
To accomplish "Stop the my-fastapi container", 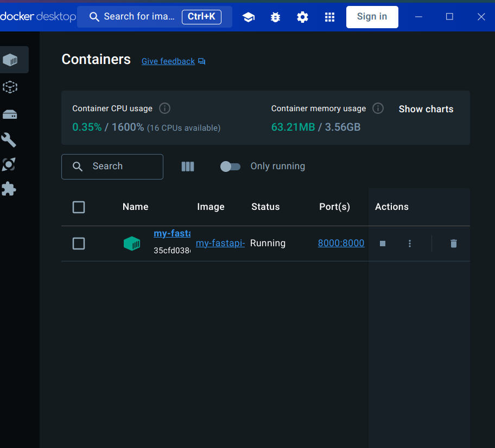I will (382, 244).
